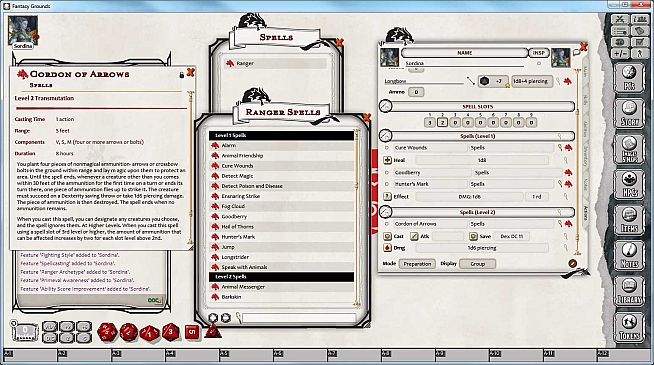Toggle the small circle right of Sordina name
The width and height of the screenshot is (654, 365).
pyautogui.click(x=539, y=63)
